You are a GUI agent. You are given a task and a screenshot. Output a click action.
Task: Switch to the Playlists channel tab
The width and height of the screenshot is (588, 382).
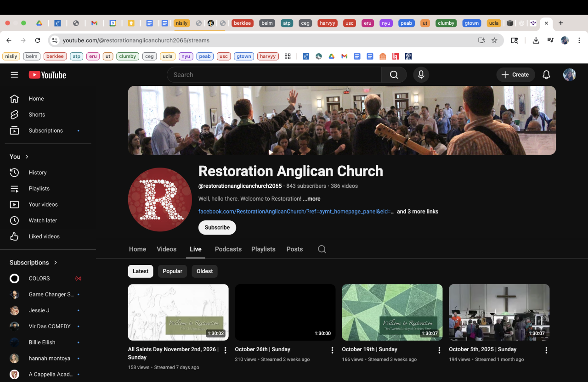[x=263, y=249]
